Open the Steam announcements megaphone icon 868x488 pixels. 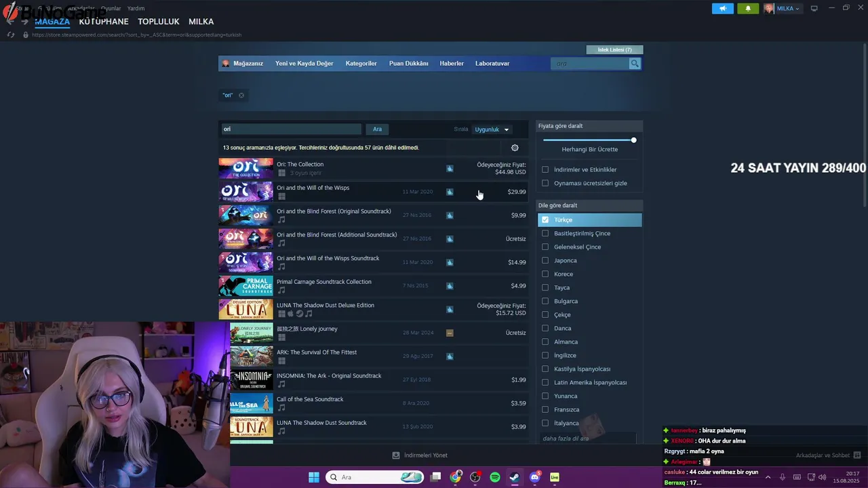pyautogui.click(x=723, y=9)
